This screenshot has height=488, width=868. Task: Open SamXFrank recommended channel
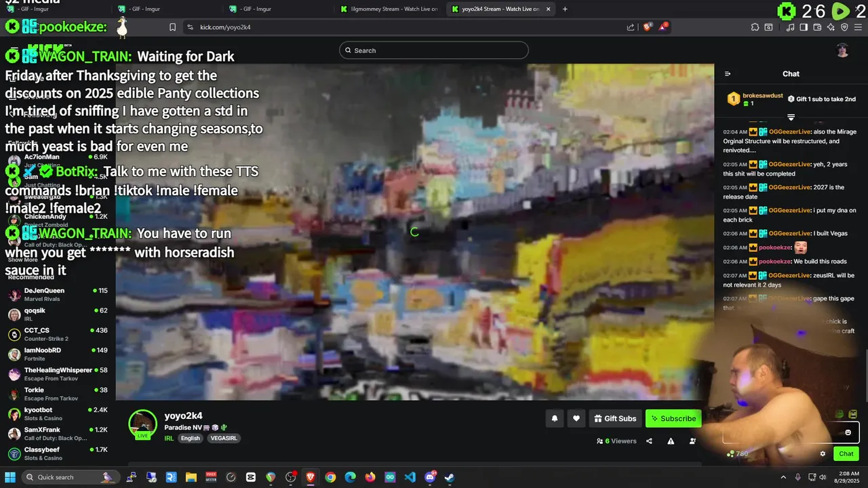point(58,434)
